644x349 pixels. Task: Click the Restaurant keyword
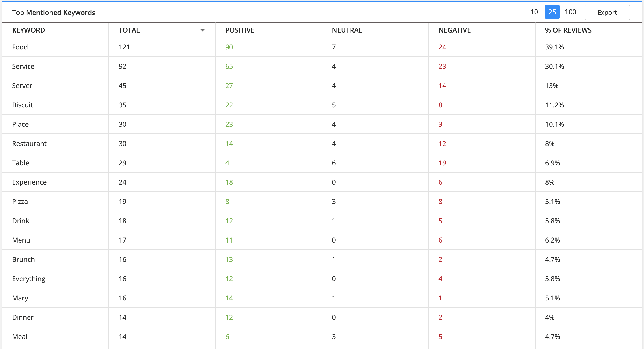coord(29,144)
